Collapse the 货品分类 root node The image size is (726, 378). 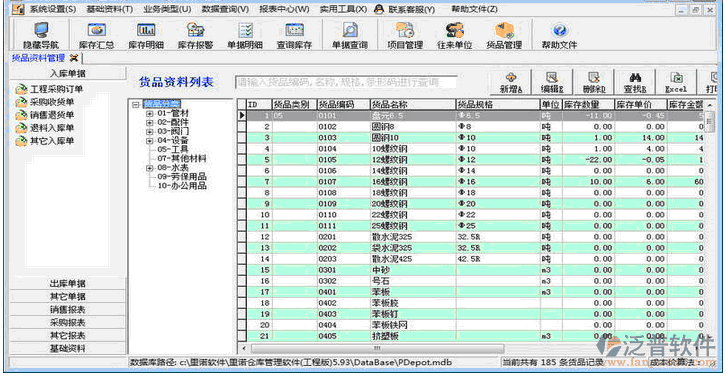coord(136,105)
